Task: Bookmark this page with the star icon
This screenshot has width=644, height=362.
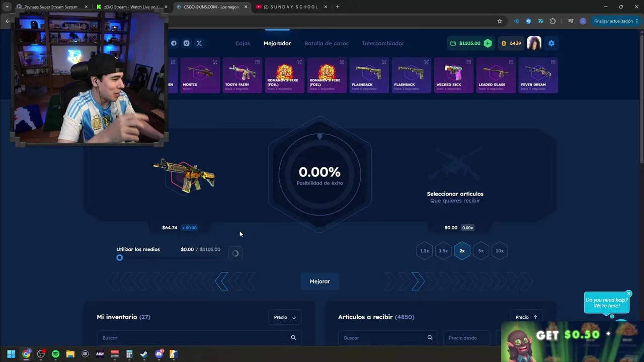Action: (x=500, y=21)
